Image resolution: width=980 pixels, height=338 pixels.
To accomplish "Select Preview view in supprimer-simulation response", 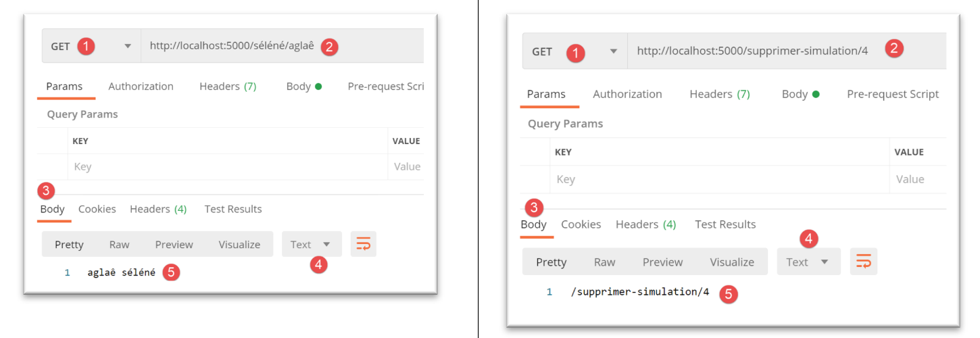I will [662, 262].
